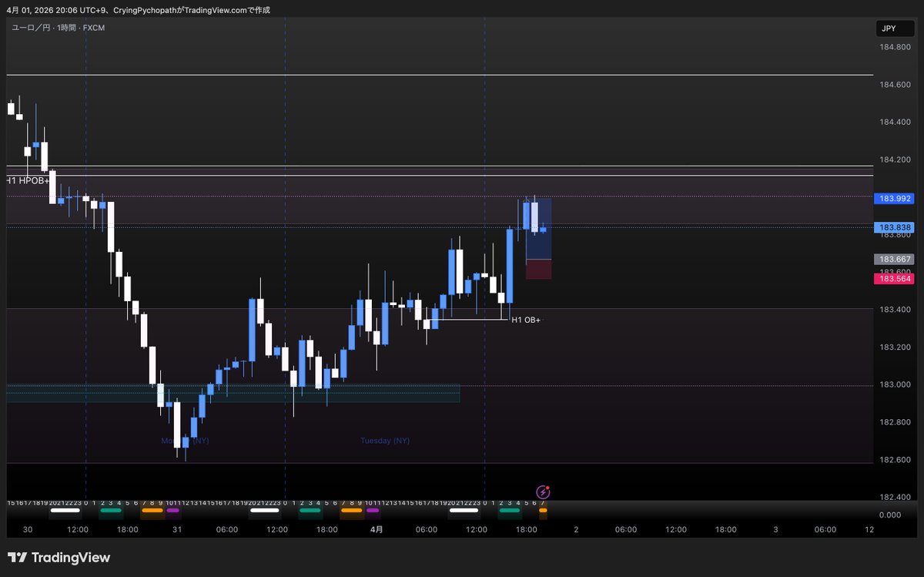Click the purple lightning event icon
924x577 pixels.
click(543, 491)
